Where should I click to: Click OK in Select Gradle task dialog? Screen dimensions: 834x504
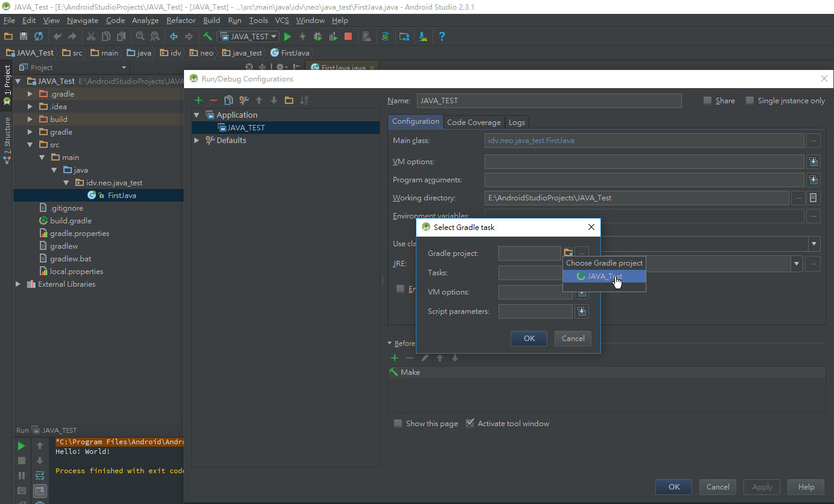point(529,338)
